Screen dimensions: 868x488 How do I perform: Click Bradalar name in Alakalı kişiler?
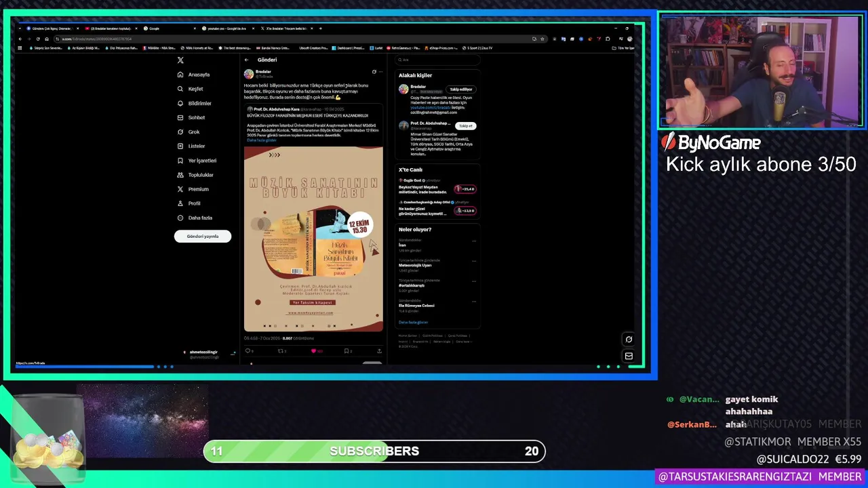pyautogui.click(x=418, y=87)
